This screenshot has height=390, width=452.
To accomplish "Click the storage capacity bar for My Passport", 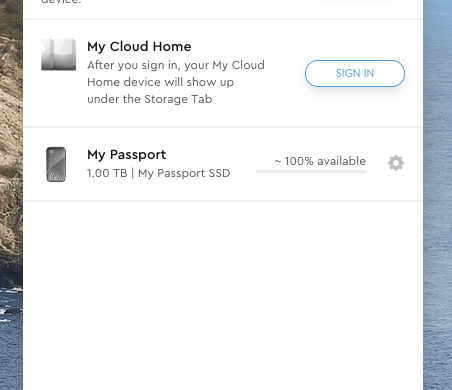I will (311, 171).
